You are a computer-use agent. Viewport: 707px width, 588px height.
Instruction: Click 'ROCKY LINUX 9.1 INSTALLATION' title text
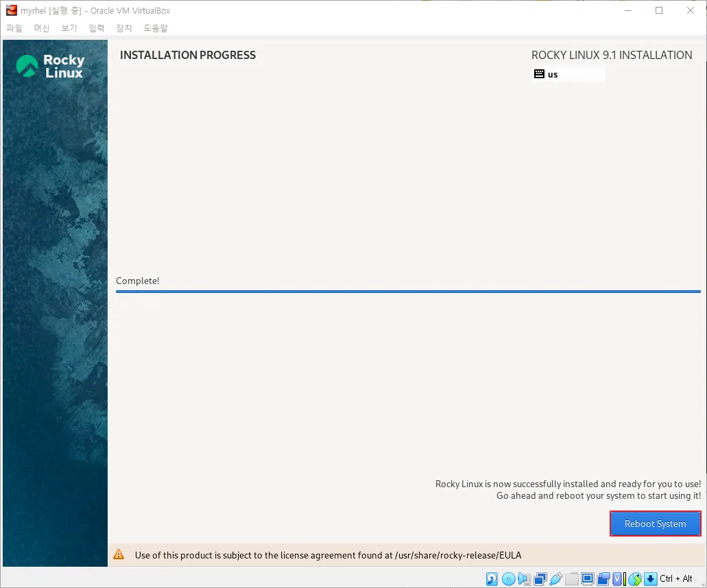(x=612, y=55)
